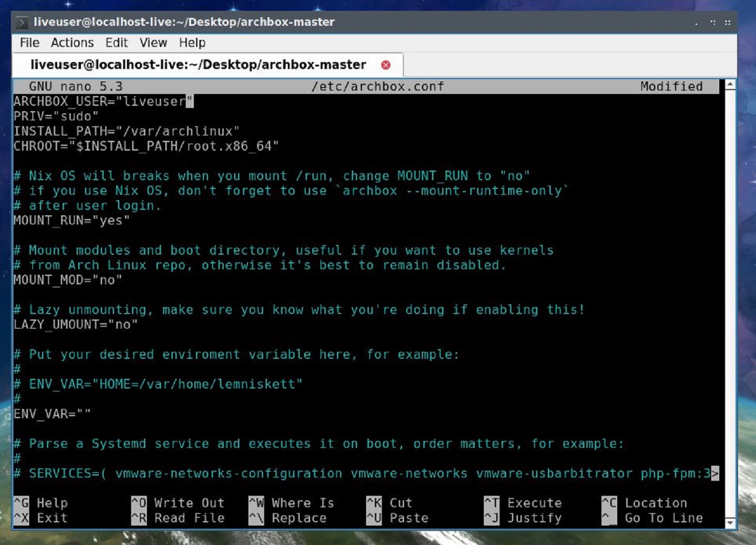Click the "# Parse a Systemd service" comment

click(319, 444)
